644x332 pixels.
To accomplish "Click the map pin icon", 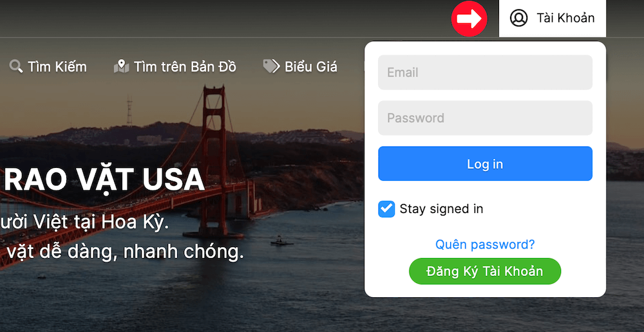I will click(x=121, y=66).
